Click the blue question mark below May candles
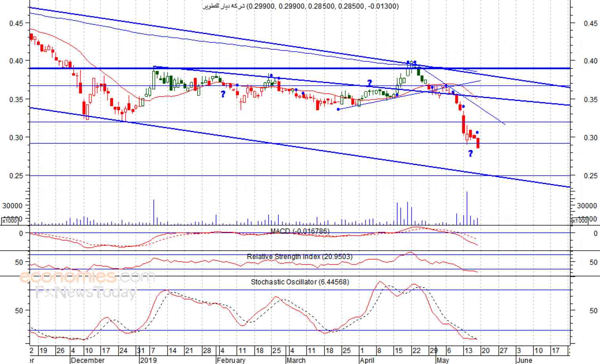 point(470,154)
